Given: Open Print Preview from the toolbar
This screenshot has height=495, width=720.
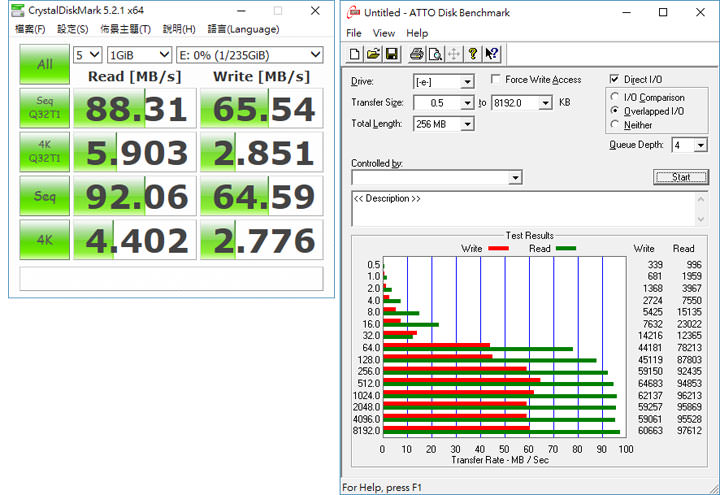Looking at the screenshot, I should [435, 54].
